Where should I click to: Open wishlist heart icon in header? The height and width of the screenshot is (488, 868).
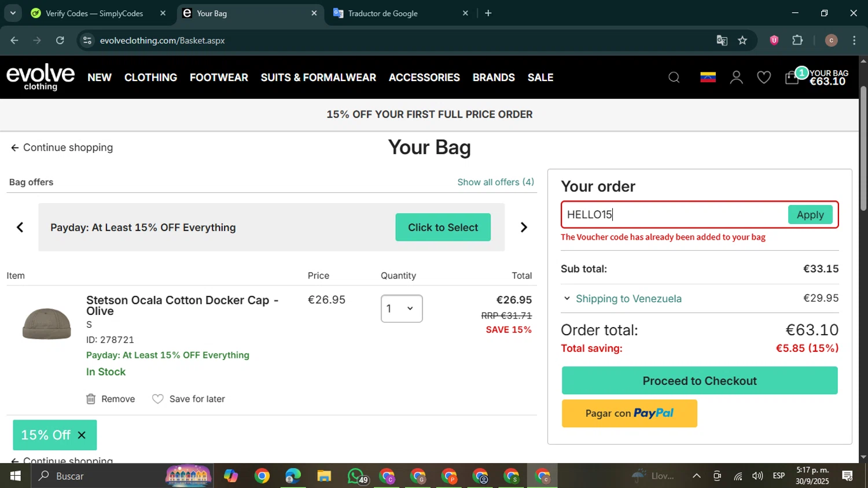coord(764,78)
